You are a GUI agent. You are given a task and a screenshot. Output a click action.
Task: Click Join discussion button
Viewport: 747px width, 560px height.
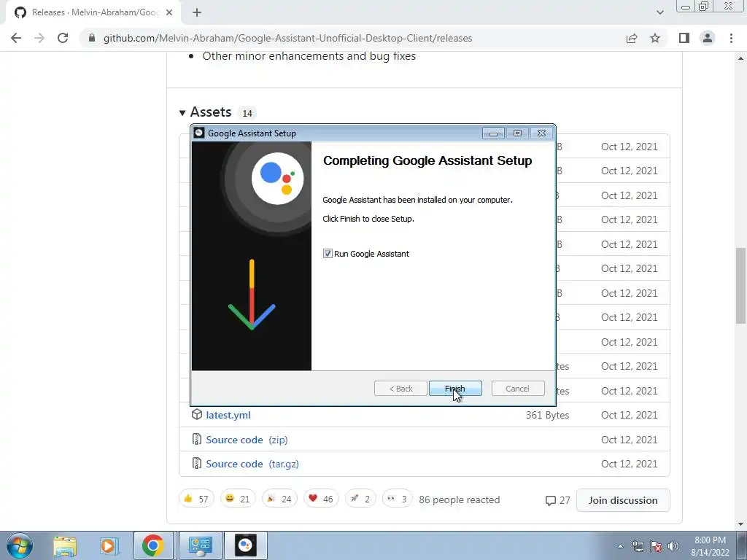623,500
